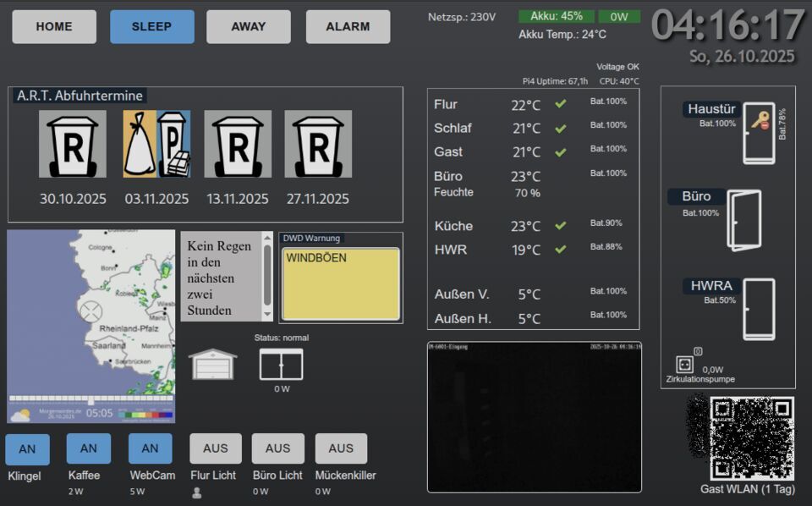Click the Zirkulationspumpe socket icon
Viewport: 812px width, 506px height.
click(685, 365)
